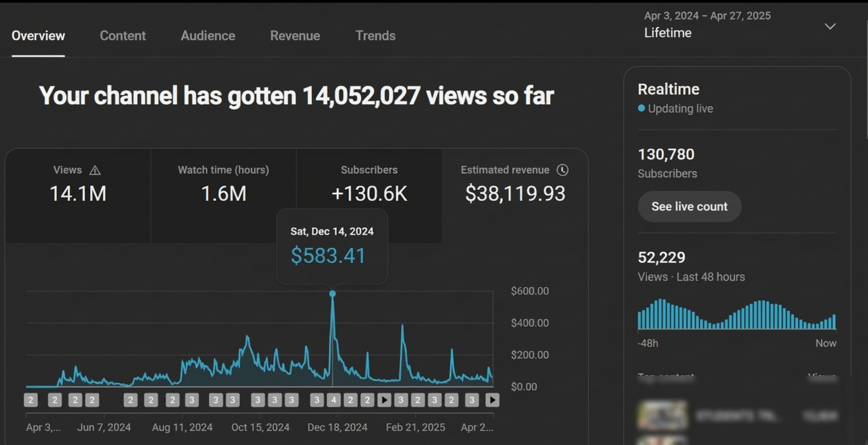Click the Aug 11, 2024 axis date
The image size is (868, 445).
182,427
